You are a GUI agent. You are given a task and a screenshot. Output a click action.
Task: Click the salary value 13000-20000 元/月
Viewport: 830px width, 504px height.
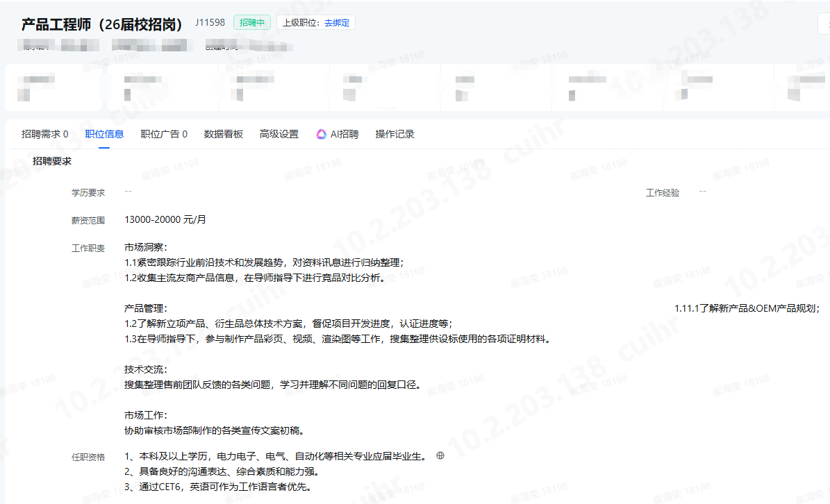point(165,219)
